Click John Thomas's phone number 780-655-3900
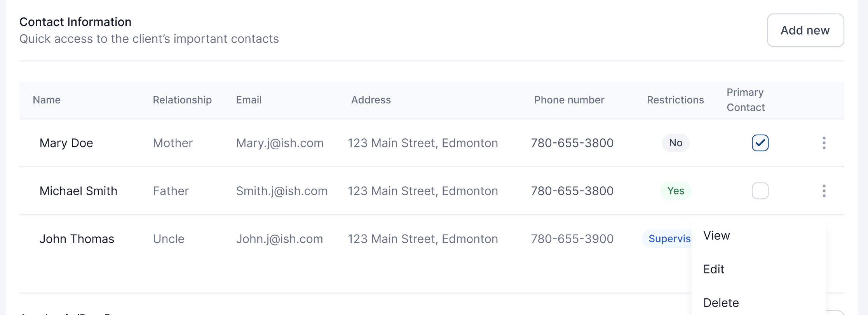 pos(572,239)
